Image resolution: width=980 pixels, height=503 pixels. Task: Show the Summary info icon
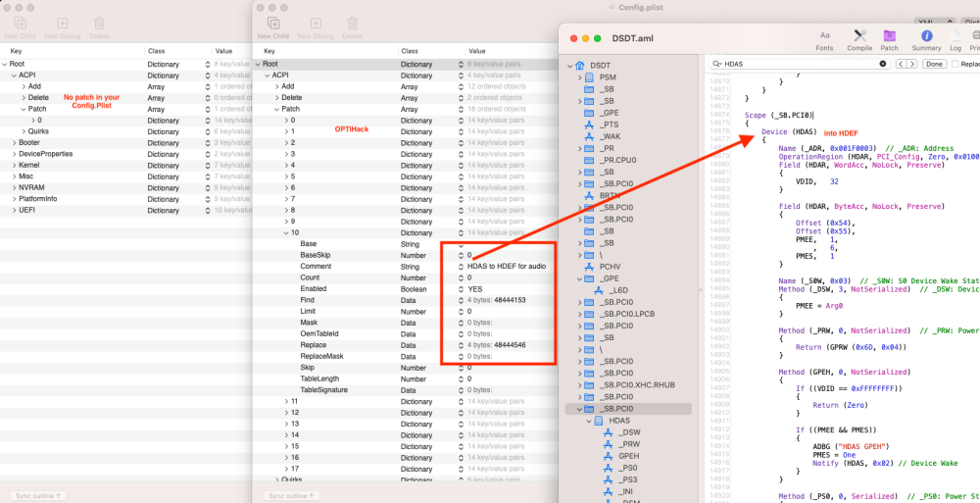point(926,40)
